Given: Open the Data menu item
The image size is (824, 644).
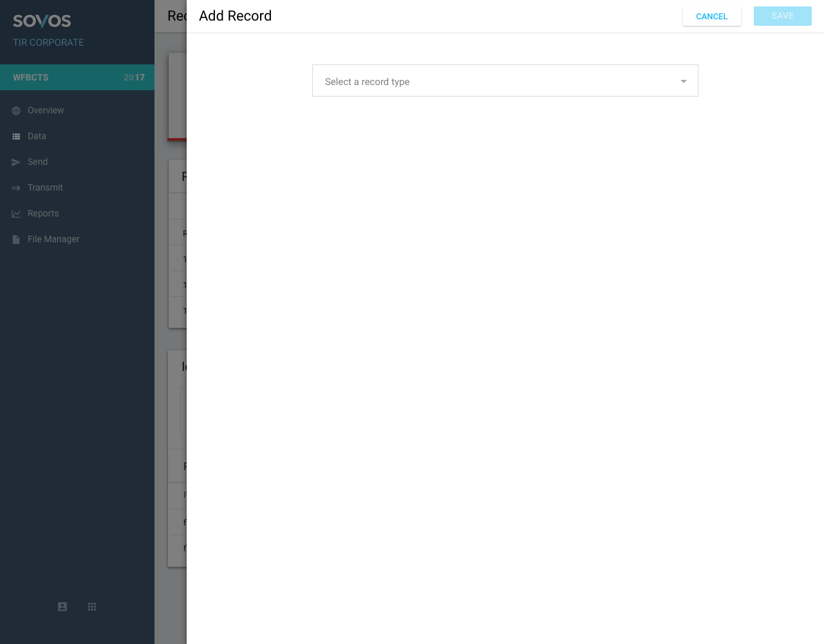Looking at the screenshot, I should click(x=37, y=137).
